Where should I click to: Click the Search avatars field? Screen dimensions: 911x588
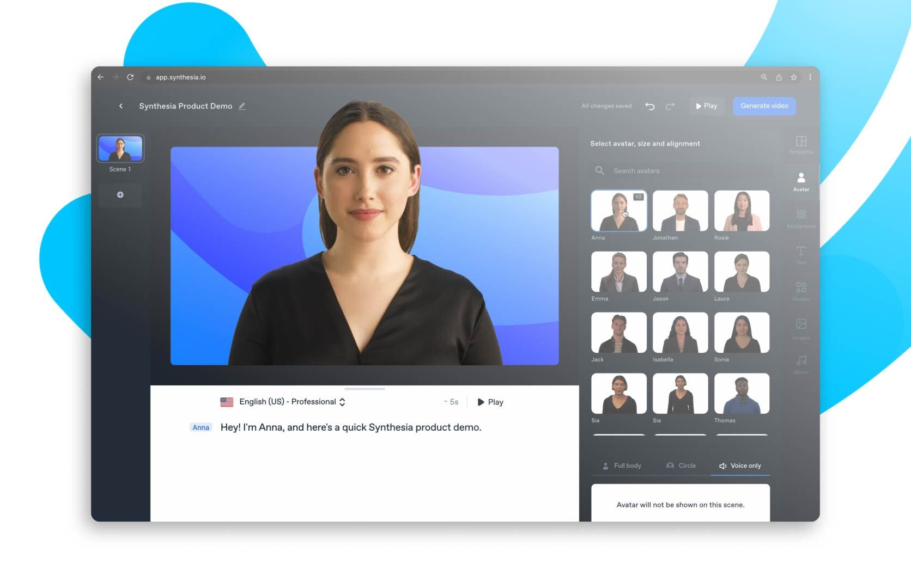pos(681,170)
